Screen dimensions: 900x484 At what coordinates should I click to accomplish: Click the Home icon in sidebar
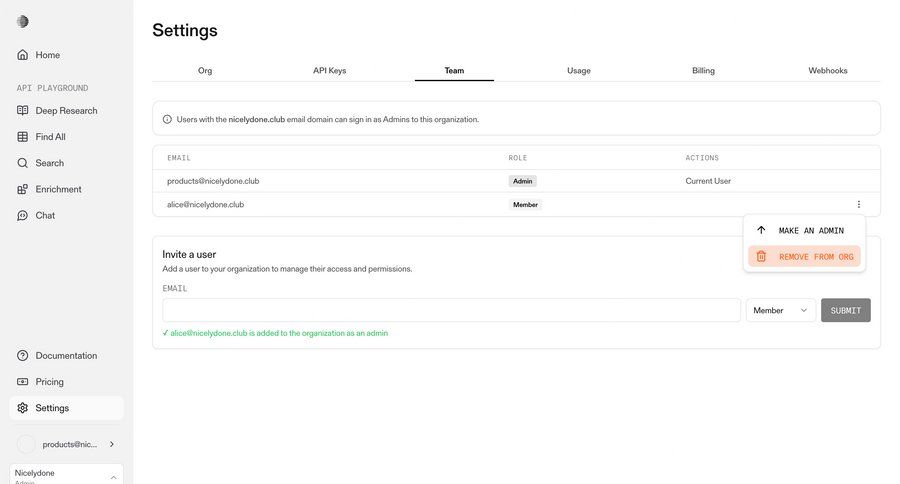click(23, 55)
